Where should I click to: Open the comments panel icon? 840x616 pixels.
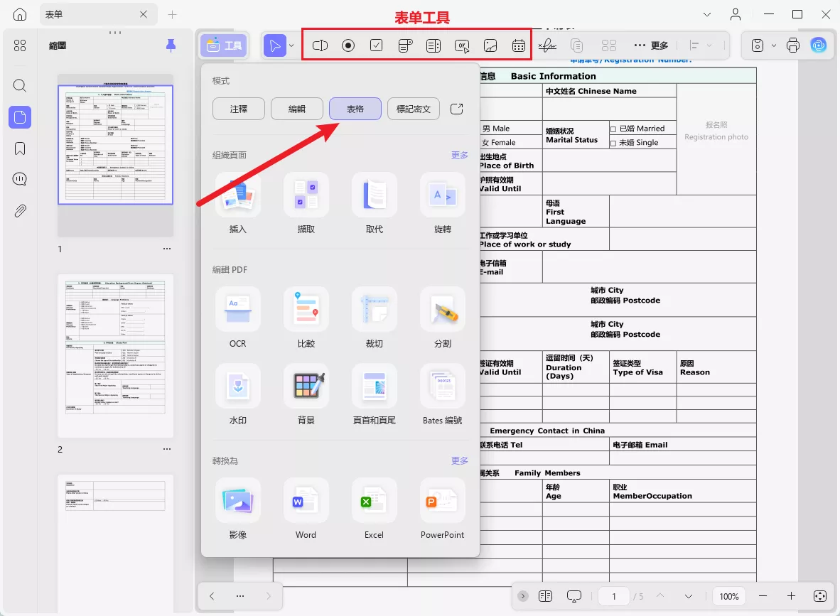[20, 179]
